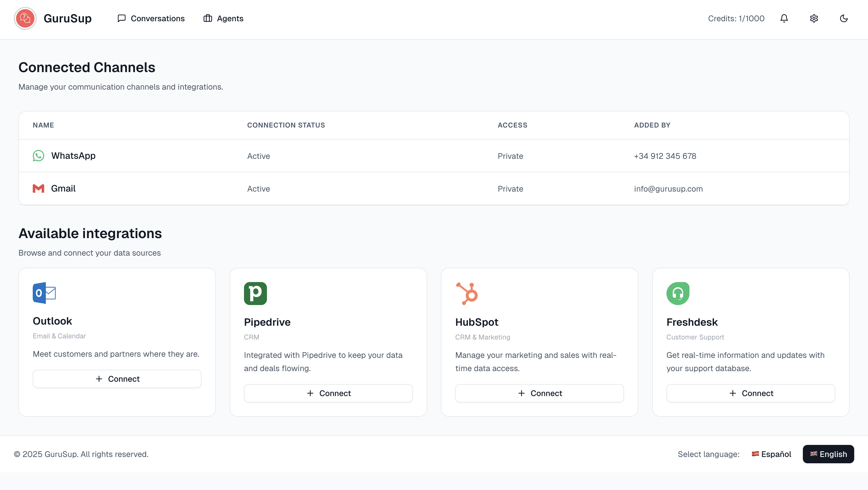Click the CONNECTION STATUS column header
Image resolution: width=868 pixels, height=490 pixels.
(x=286, y=125)
